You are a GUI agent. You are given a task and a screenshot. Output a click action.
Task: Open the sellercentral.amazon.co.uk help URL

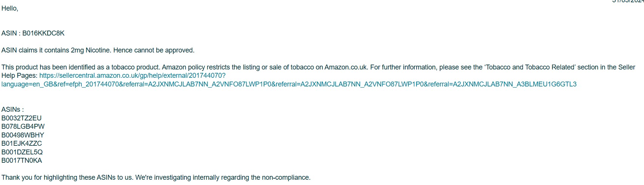[132, 76]
